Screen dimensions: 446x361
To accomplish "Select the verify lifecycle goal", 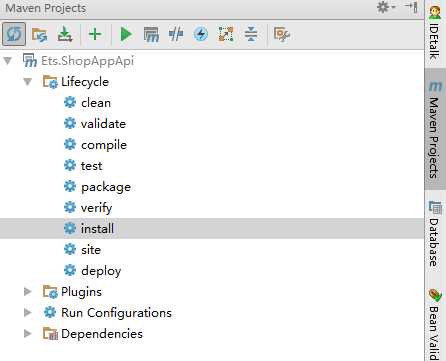I will 97,208.
